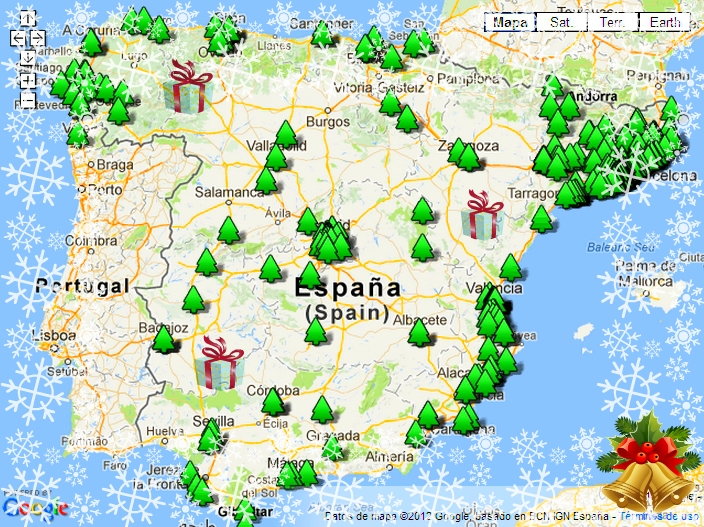The width and height of the screenshot is (704, 527).
Task: Select the tree marker beside Salamanca label
Action: click(x=266, y=180)
